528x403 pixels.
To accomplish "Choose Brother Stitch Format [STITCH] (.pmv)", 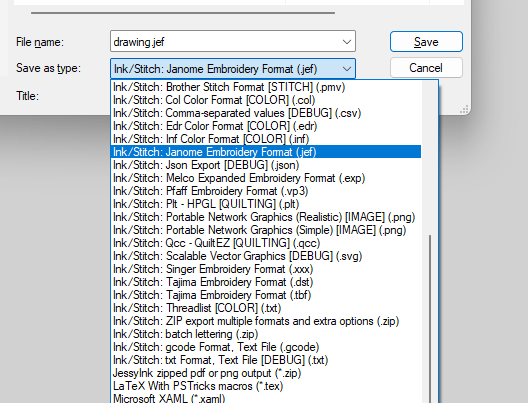I will tap(266, 87).
